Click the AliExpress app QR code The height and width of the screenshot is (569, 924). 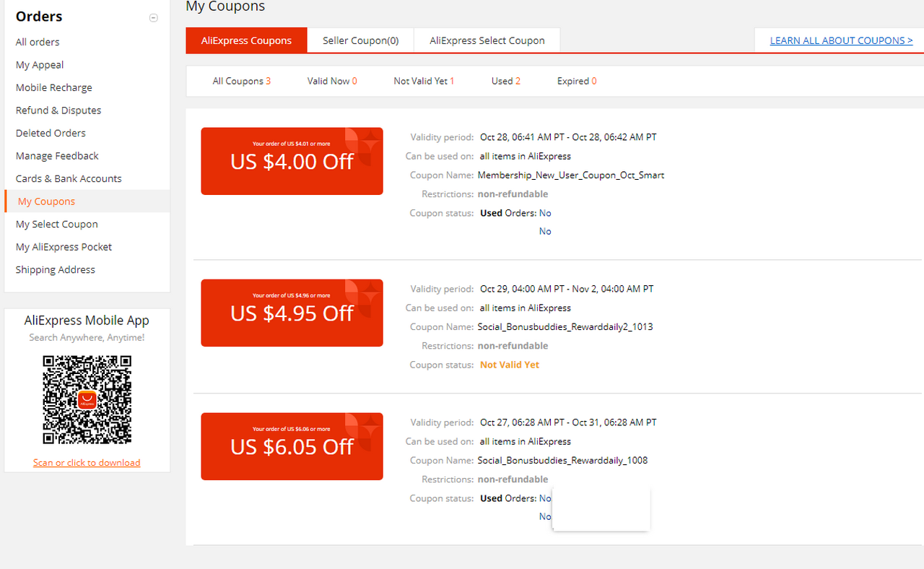[87, 400]
